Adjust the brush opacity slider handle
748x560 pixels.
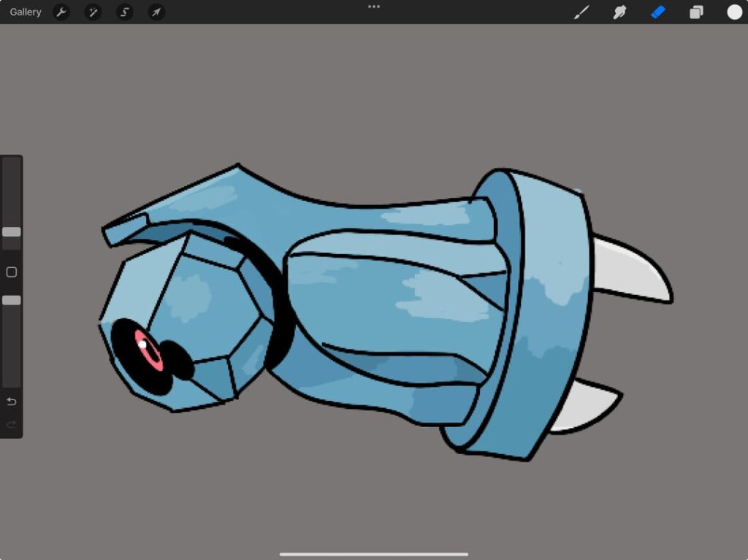pos(12,300)
